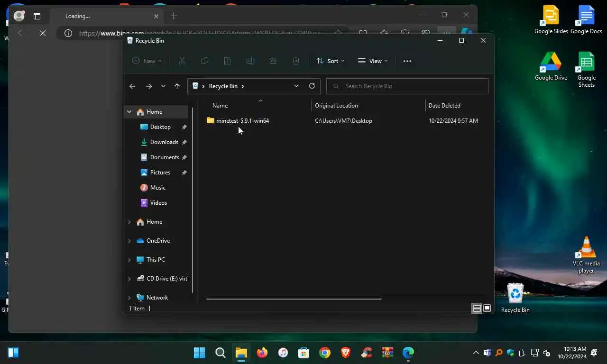
Task: Stop page loading in Edge
Action: 43,33
